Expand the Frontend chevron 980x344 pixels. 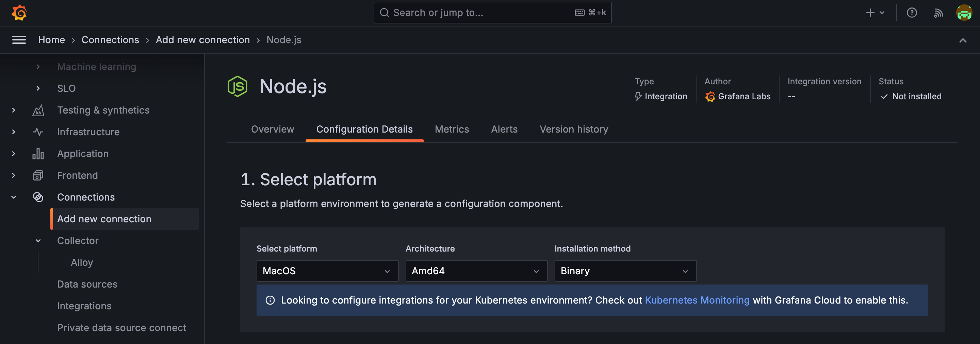(14, 175)
